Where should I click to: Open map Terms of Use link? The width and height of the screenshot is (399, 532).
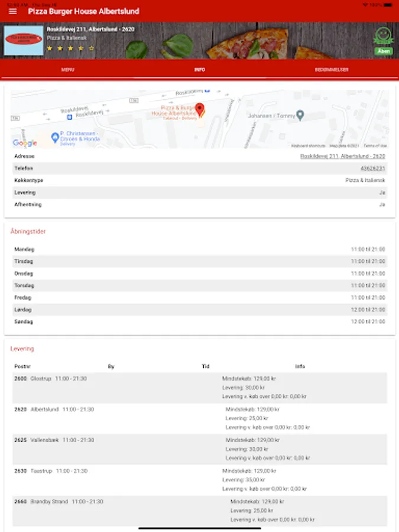375,145
